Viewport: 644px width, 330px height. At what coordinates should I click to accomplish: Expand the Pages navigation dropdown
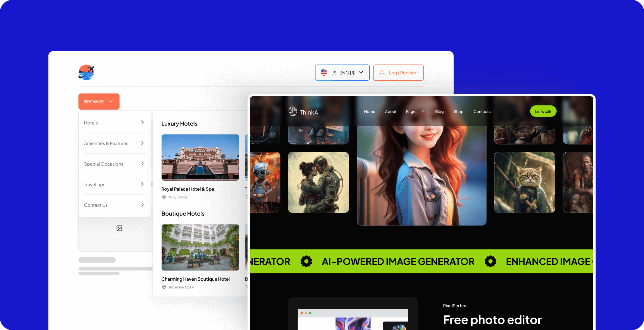415,111
